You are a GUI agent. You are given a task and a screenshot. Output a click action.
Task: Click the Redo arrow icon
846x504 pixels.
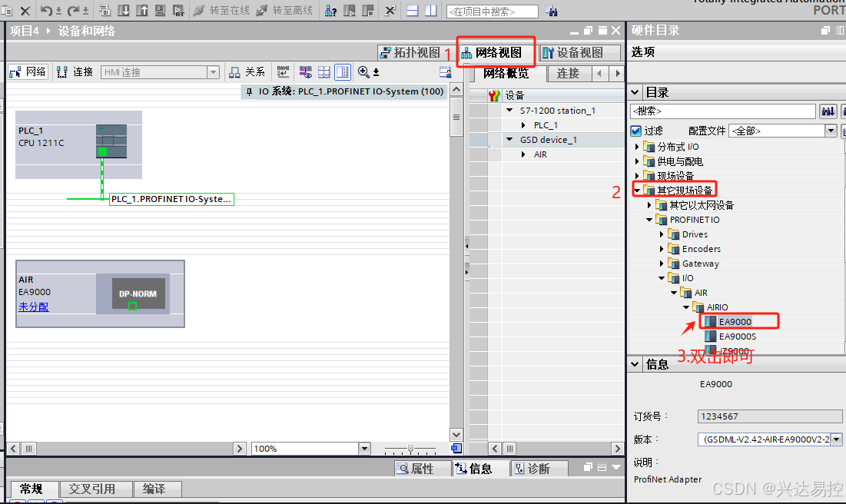73,10
